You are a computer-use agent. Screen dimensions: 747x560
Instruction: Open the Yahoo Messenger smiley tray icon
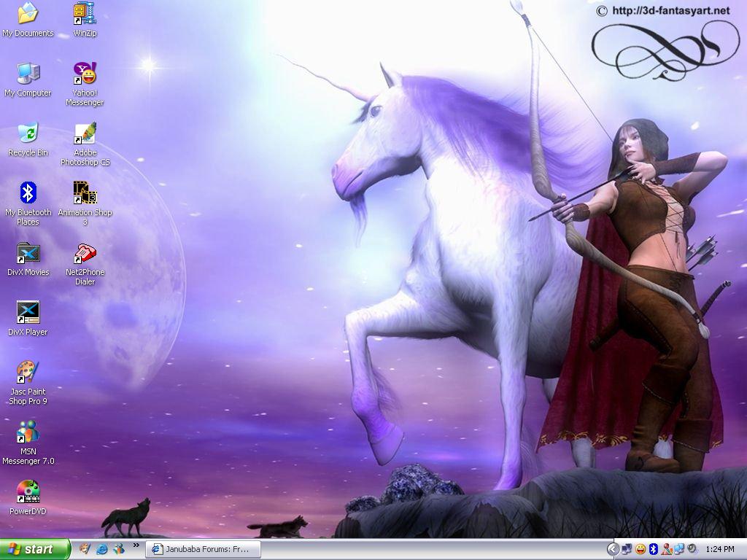(x=640, y=550)
